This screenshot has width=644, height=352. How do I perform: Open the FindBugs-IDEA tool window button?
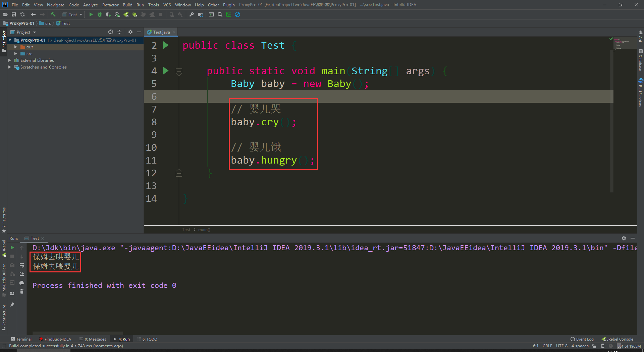(55, 339)
